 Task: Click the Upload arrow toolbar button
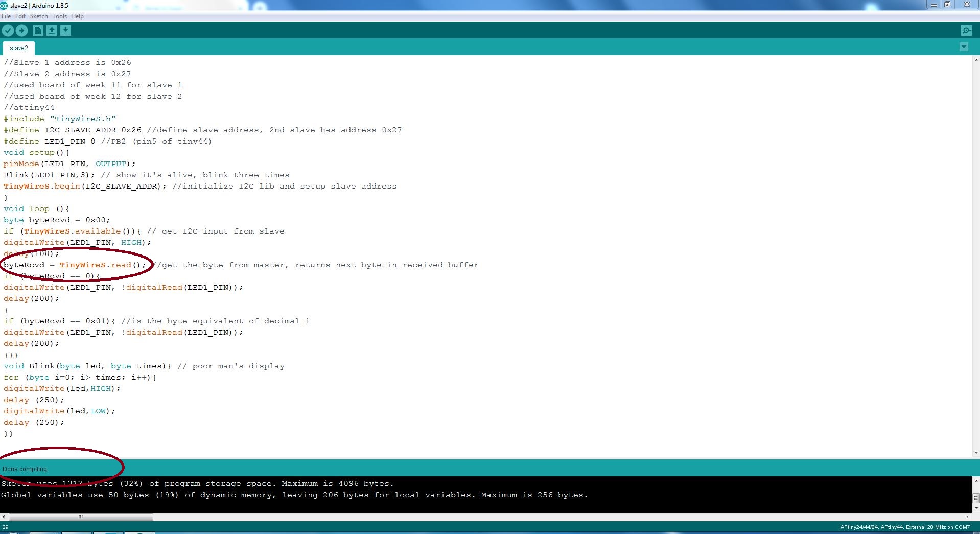pos(21,31)
